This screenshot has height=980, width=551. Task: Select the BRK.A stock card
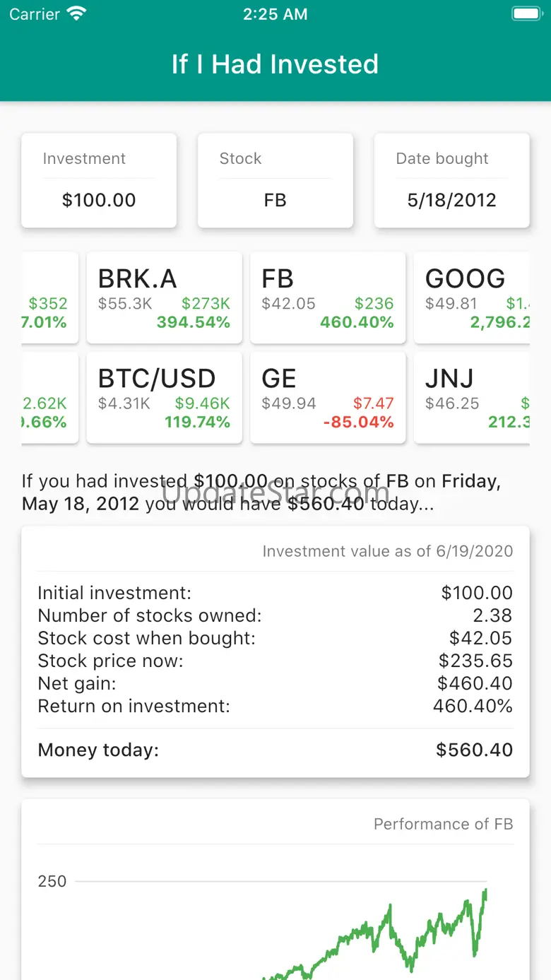164,298
